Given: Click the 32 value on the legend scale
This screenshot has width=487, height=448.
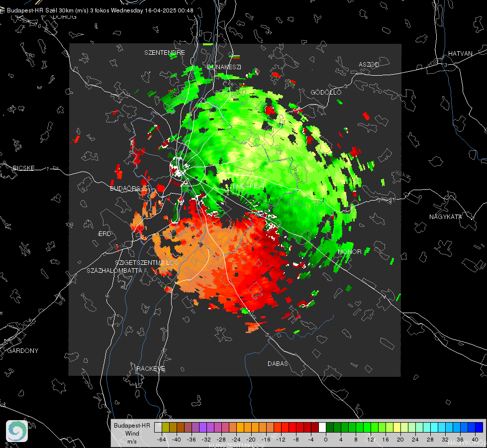Looking at the screenshot, I should [445, 440].
